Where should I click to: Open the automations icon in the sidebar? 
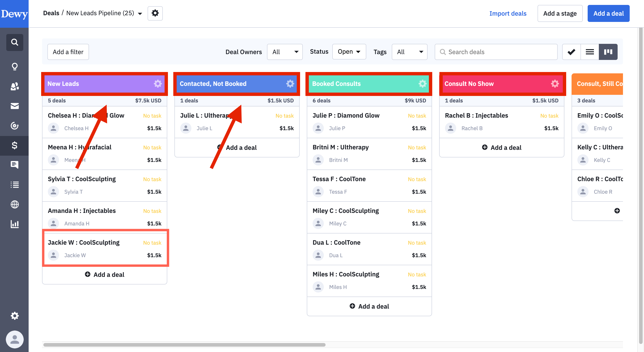pyautogui.click(x=15, y=126)
